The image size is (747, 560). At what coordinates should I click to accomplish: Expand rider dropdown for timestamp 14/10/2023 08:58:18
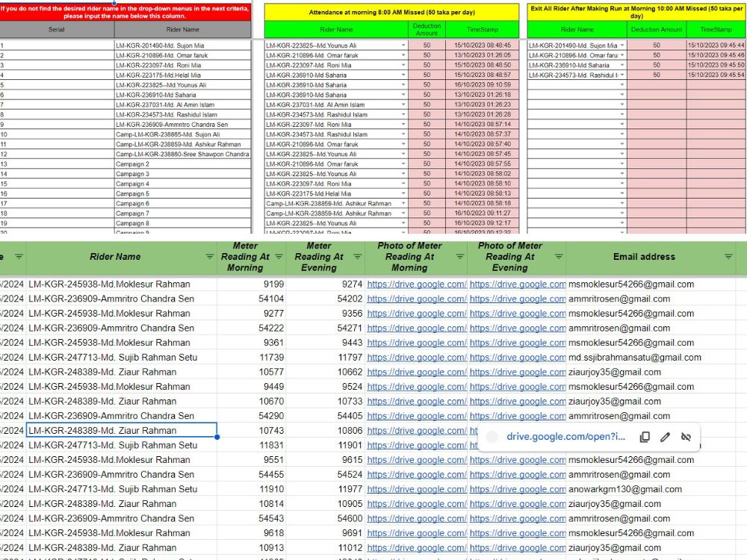click(403, 203)
